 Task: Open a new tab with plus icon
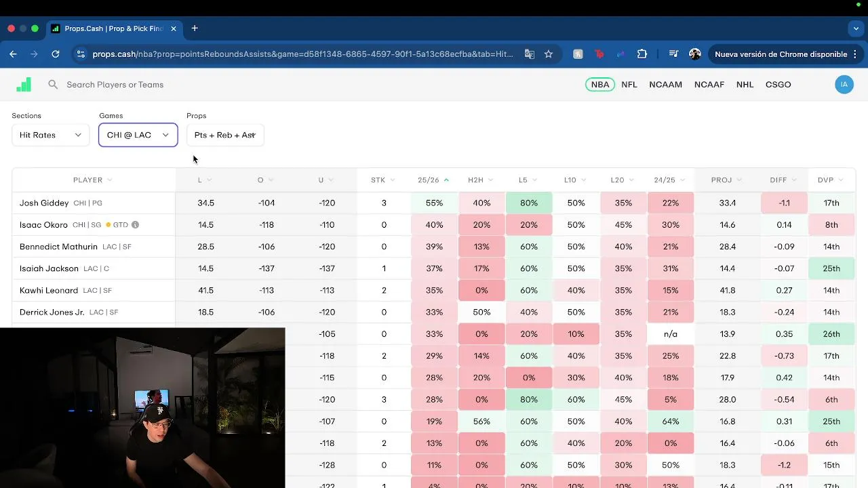(195, 28)
